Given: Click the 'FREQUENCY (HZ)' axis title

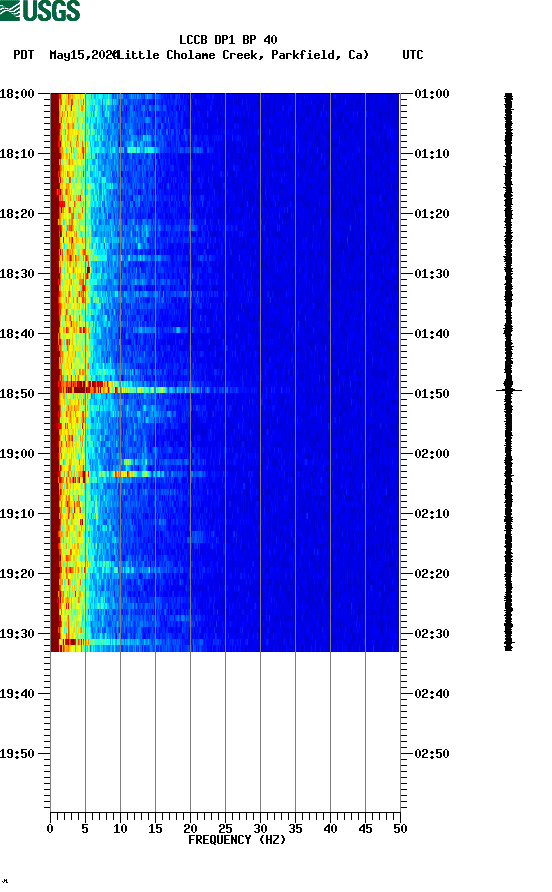Looking at the screenshot, I should (237, 840).
